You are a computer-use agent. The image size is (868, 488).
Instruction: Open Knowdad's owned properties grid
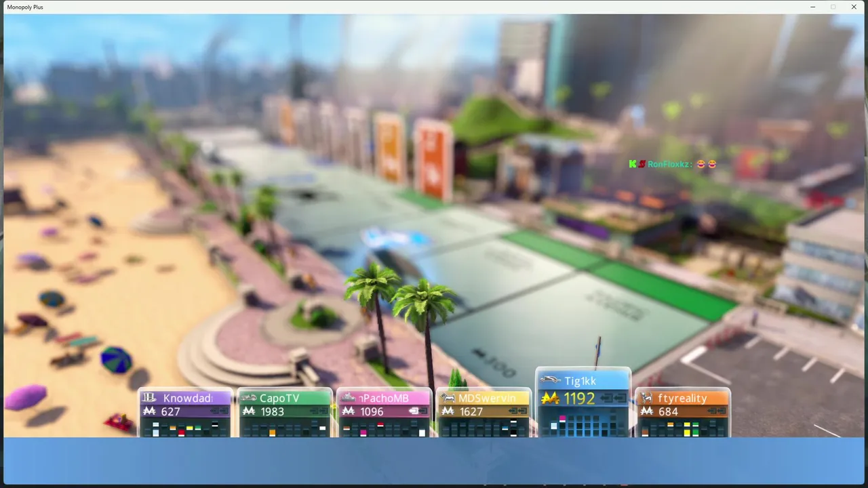[184, 428]
